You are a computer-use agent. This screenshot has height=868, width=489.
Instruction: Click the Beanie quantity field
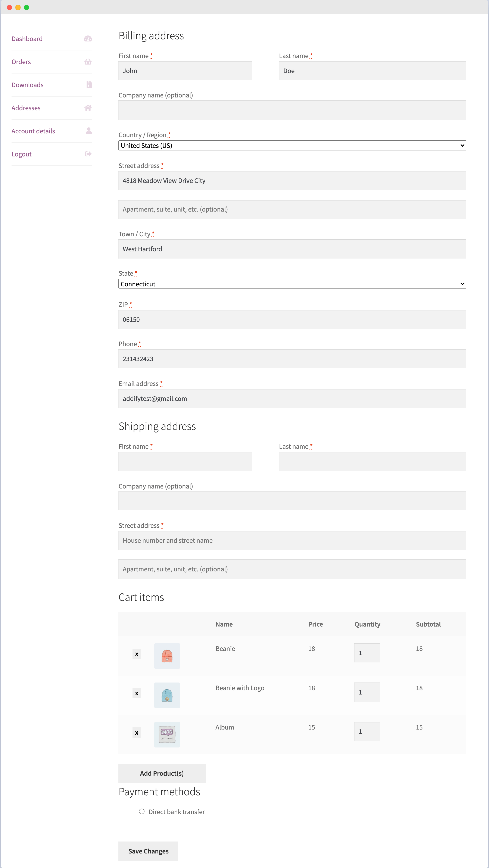point(367,653)
